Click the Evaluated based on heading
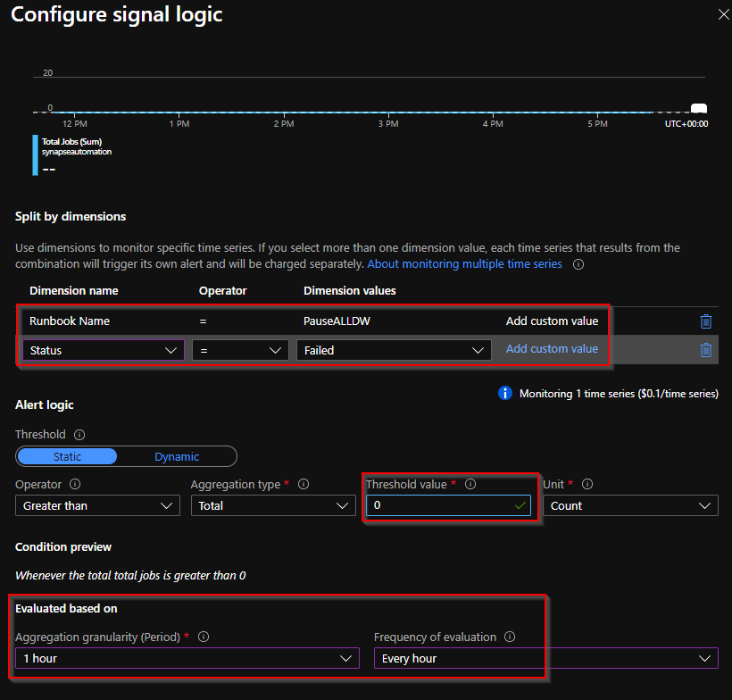732x700 pixels. pos(66,608)
